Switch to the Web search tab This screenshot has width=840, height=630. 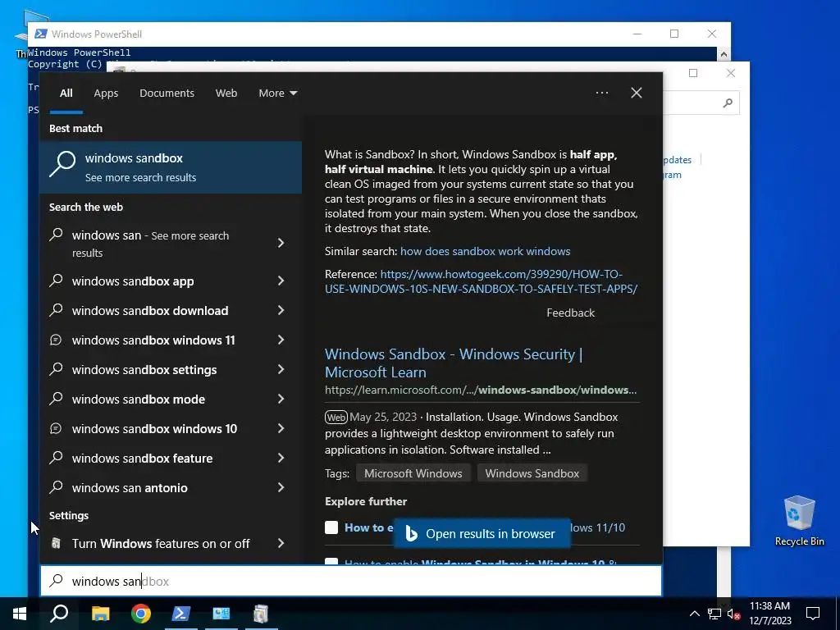coord(226,94)
